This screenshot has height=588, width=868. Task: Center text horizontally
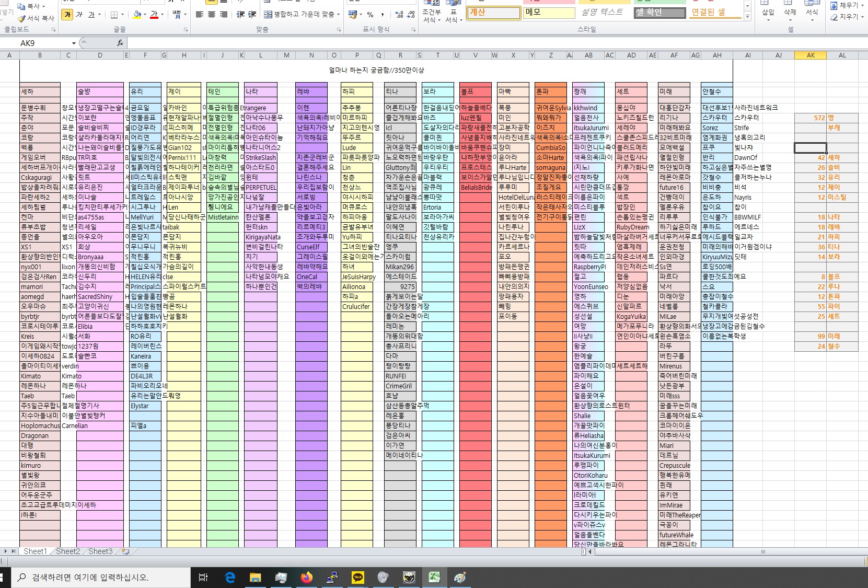click(x=211, y=15)
